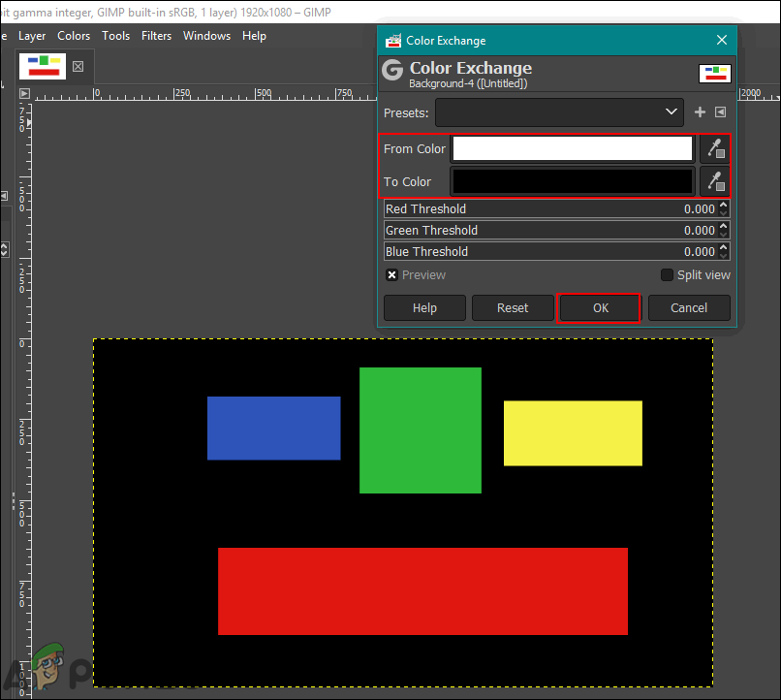Pick the From Color using its eyedropper icon
This screenshot has width=781, height=700.
coord(715,148)
